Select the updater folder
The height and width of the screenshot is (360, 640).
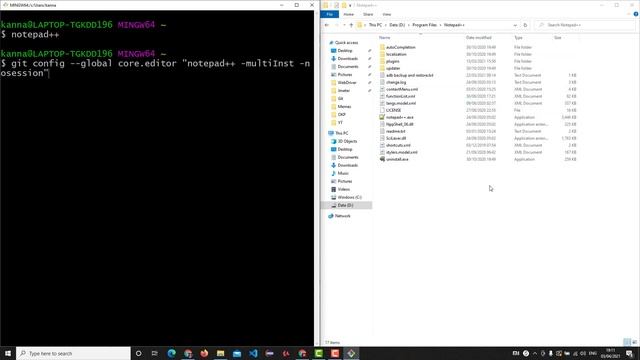coord(393,68)
